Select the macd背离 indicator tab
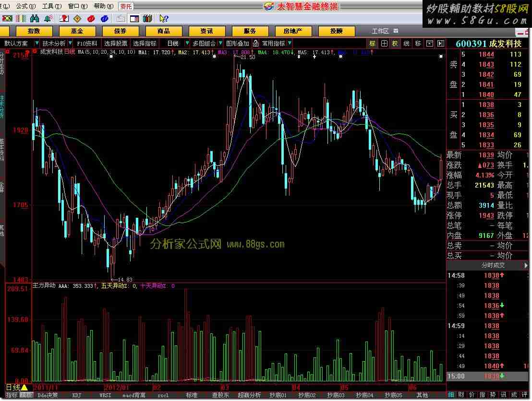This screenshot has height=401, width=532. 133,395
